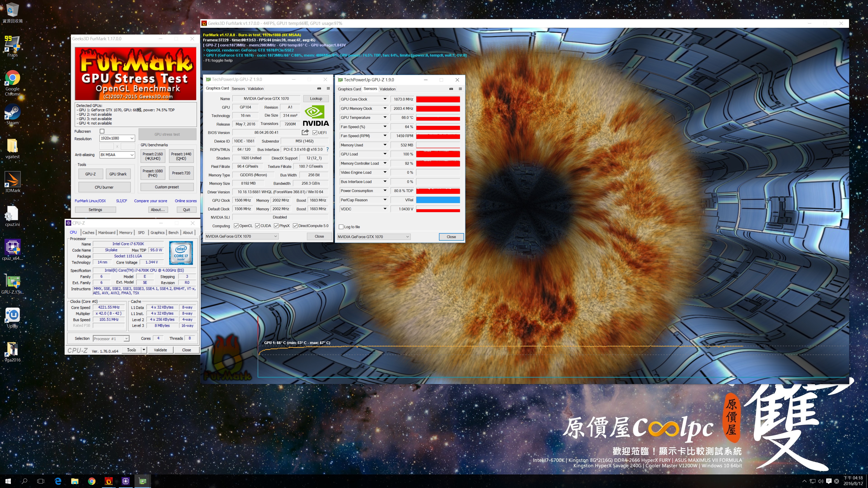Click the GPU Name field NVIDIA GeForce GTX 1070

click(266, 98)
